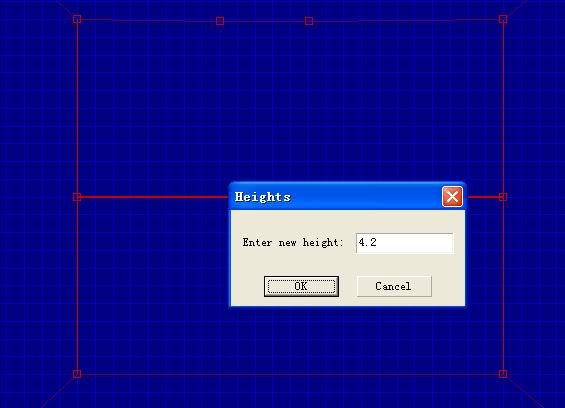Click the Heights dialog title bar

335,197
